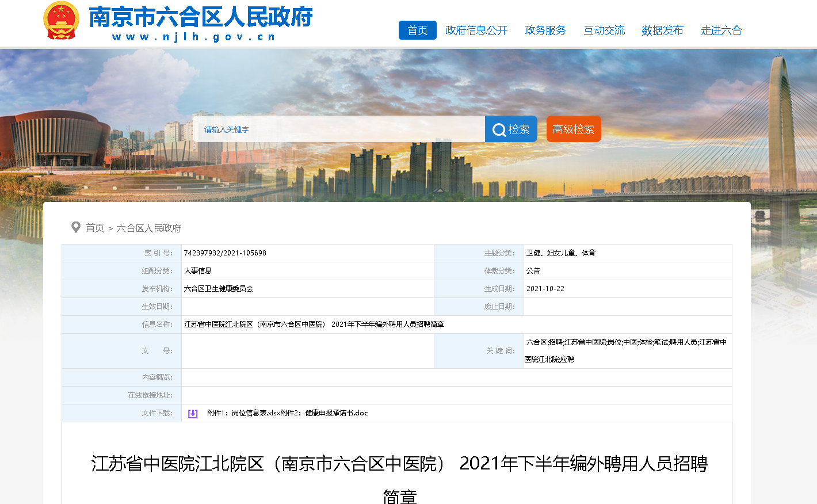Select index number 742397932/2021-105698
The image size is (817, 504).
point(225,253)
